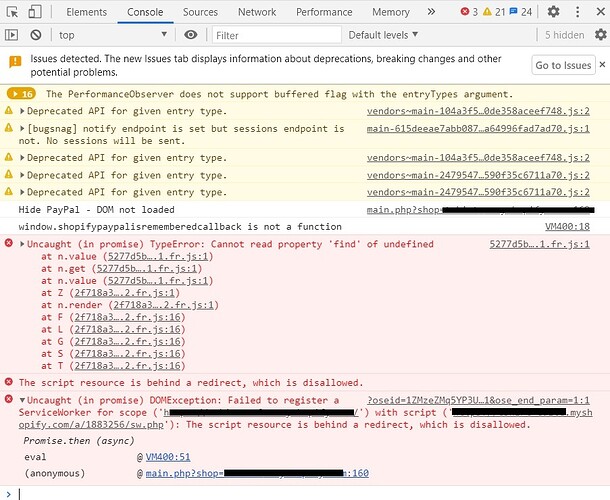Click error icon beside Uncaught TypeError
610x500 pixels.
tap(9, 244)
